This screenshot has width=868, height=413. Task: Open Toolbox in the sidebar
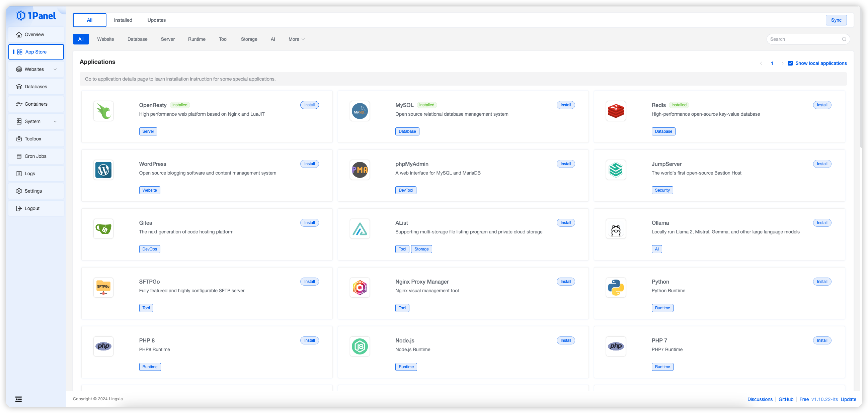36,139
